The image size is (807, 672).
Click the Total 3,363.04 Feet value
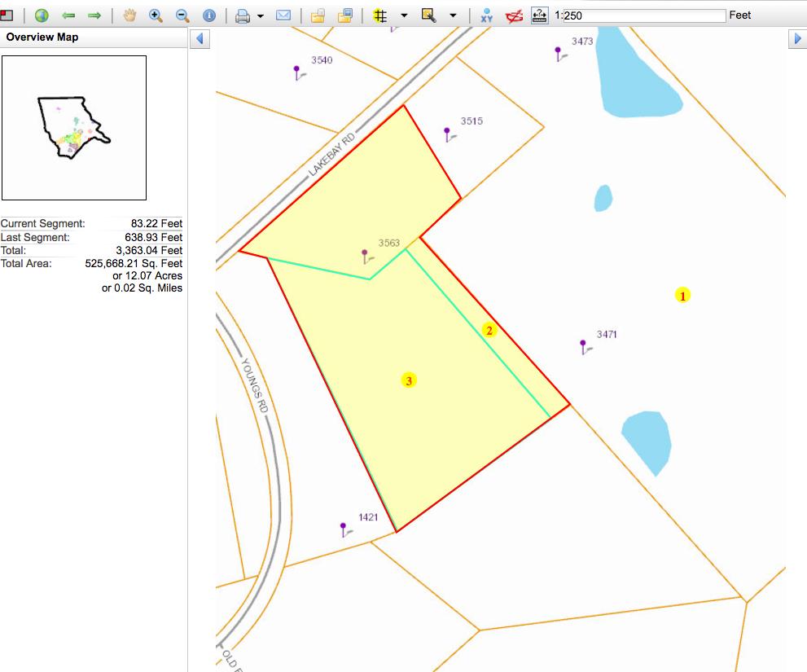[x=149, y=250]
